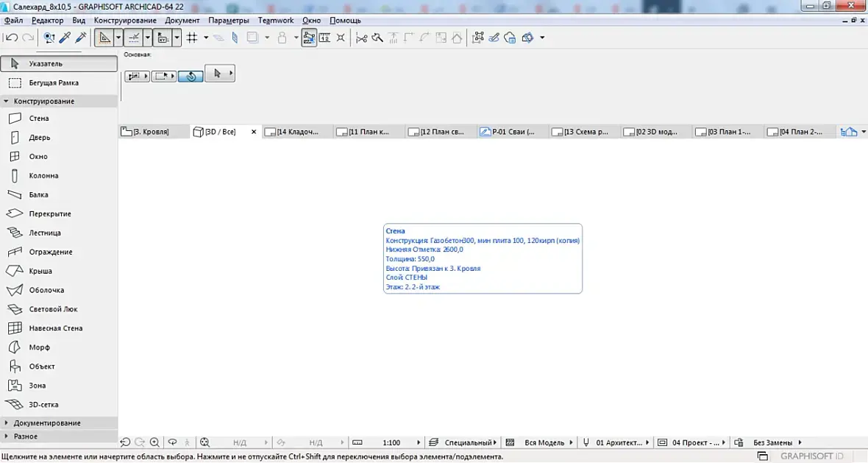The image size is (868, 463).
Task: Select the Перекрытие slab tool
Action: point(59,213)
